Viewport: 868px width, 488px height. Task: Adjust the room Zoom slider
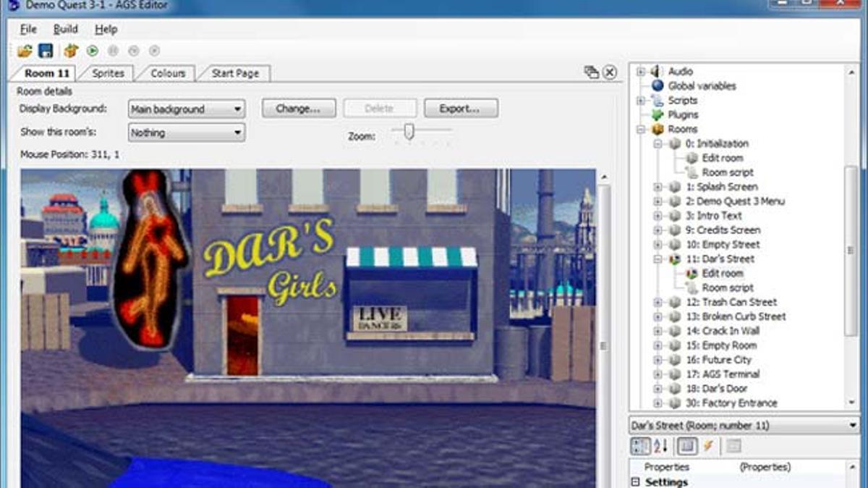(x=407, y=132)
